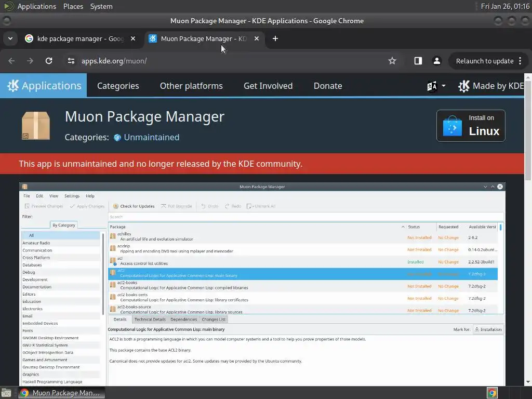Open the System menu in top panel
The width and height of the screenshot is (532, 399).
tap(101, 6)
